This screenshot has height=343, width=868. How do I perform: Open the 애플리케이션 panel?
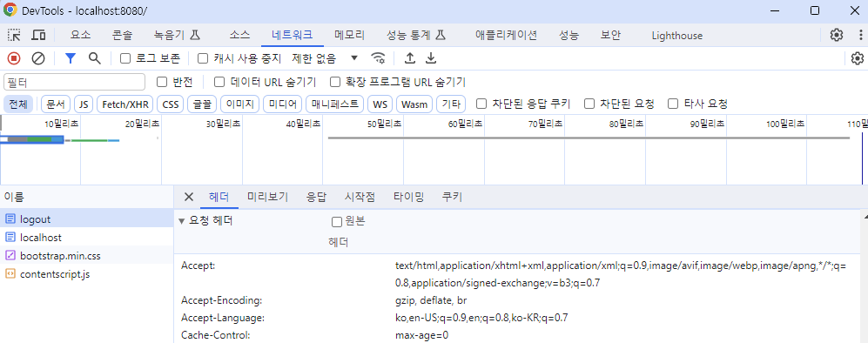coord(507,36)
